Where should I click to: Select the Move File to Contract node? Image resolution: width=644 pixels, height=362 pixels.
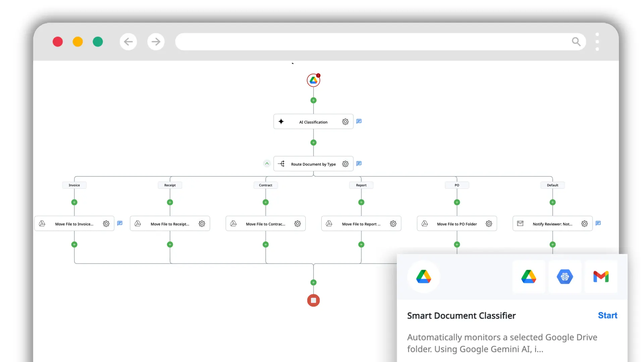click(x=265, y=224)
